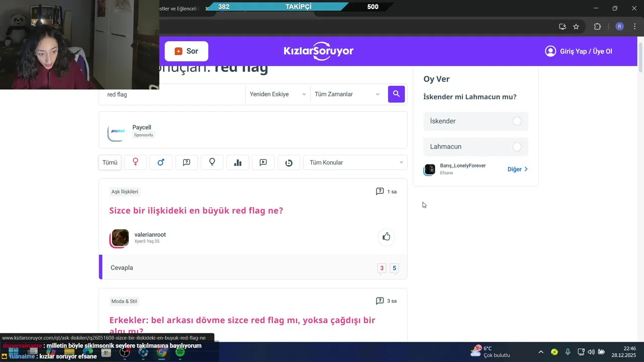Open the Chrome extensions puzzle icon
Viewport: 644px width, 362px height.
(x=598, y=27)
